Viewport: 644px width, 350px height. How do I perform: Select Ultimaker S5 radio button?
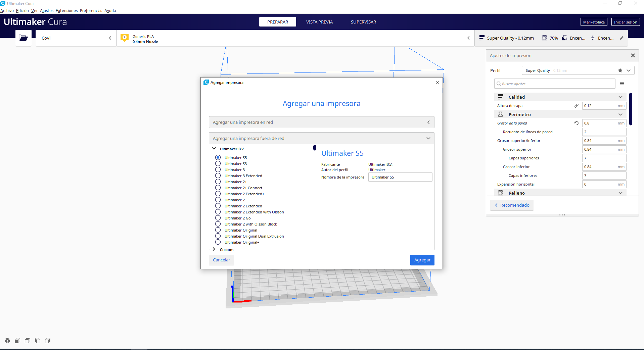pyautogui.click(x=218, y=157)
